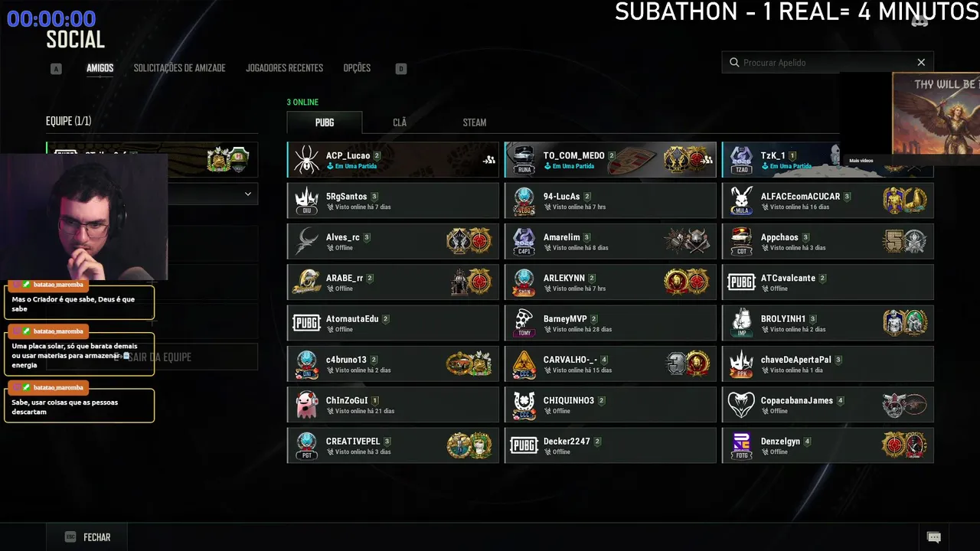Click the Sair da Equipe button
The height and width of the screenshot is (551, 980).
click(152, 357)
